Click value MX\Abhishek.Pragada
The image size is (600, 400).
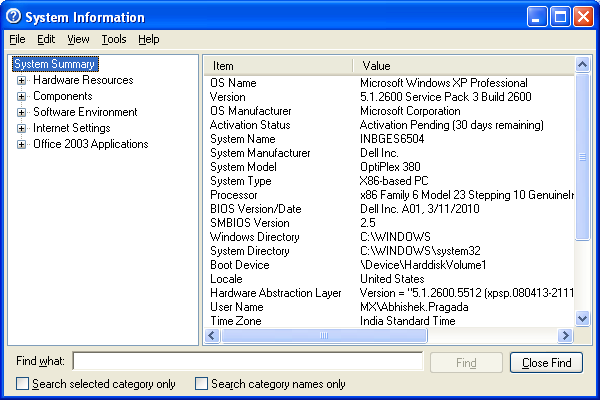(x=414, y=307)
